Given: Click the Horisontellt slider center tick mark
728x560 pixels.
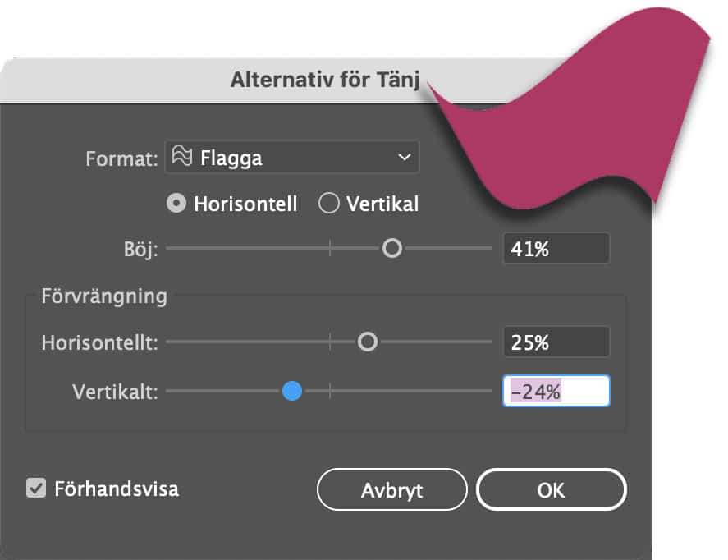Looking at the screenshot, I should (x=330, y=342).
